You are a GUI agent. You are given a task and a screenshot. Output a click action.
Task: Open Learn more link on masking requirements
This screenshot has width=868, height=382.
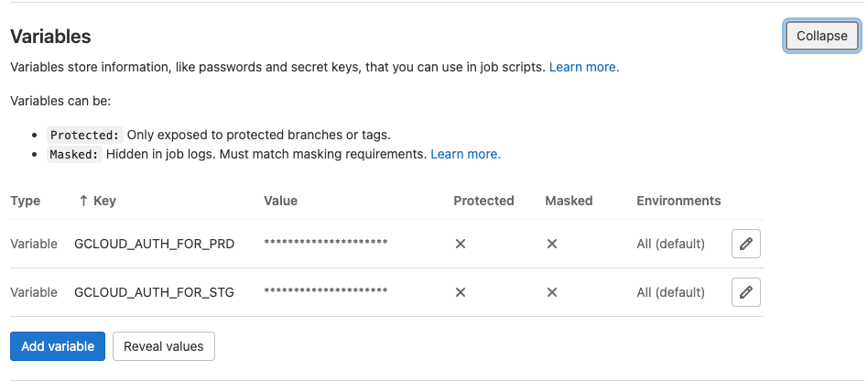pyautogui.click(x=465, y=155)
